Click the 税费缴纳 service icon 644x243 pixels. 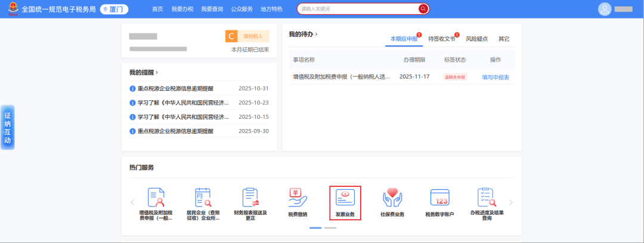click(x=298, y=198)
